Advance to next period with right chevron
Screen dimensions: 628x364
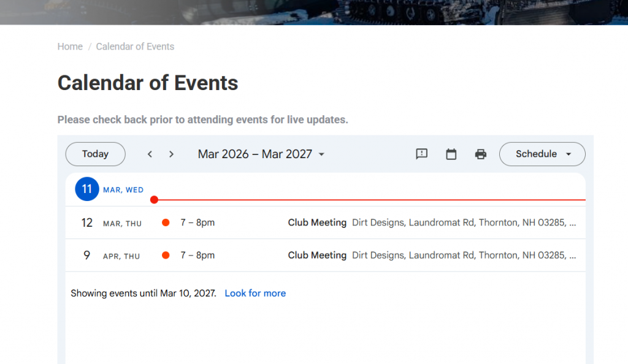pos(171,154)
